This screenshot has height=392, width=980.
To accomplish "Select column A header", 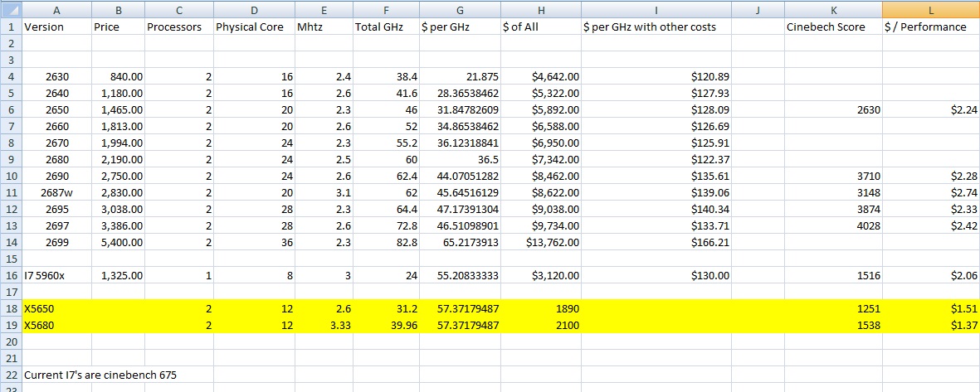I will [56, 8].
